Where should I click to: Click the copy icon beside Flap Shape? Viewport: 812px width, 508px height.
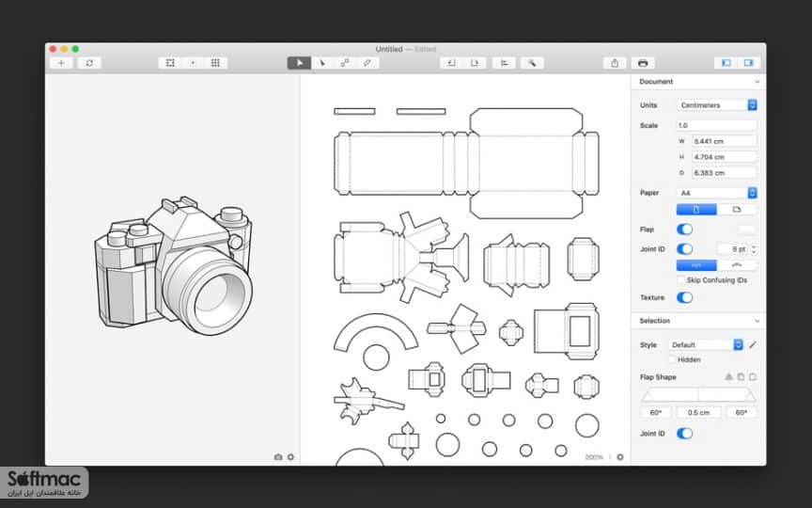click(x=741, y=377)
